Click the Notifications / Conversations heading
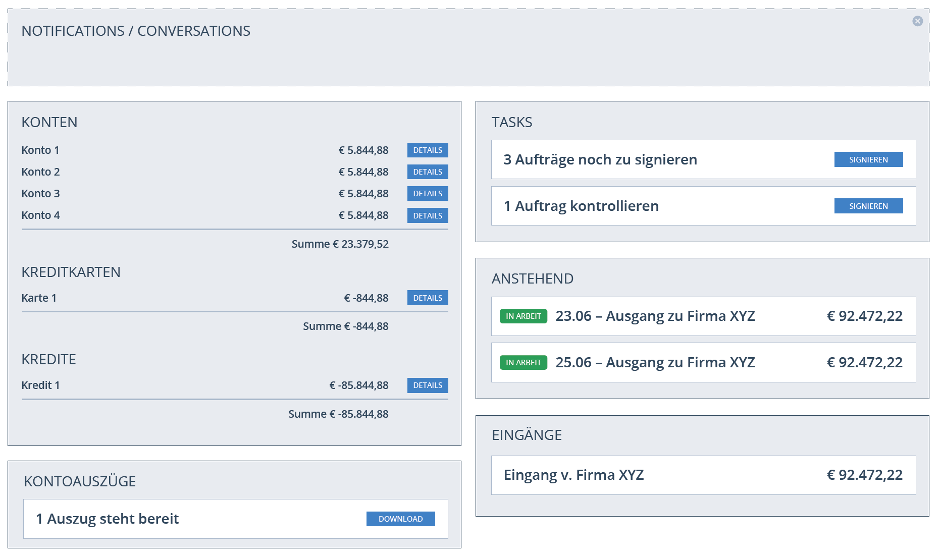The width and height of the screenshot is (941, 560). 136,31
